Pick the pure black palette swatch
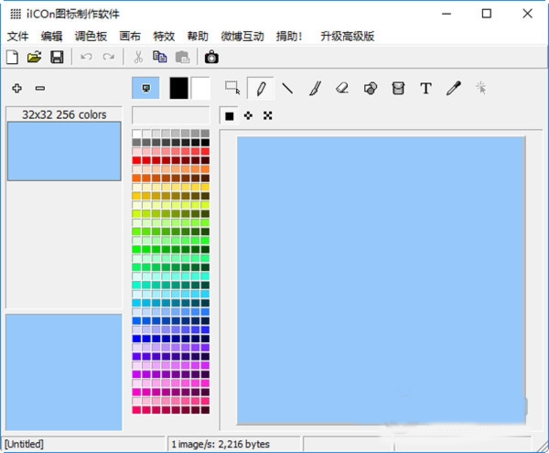The image size is (549, 453). tap(205, 142)
